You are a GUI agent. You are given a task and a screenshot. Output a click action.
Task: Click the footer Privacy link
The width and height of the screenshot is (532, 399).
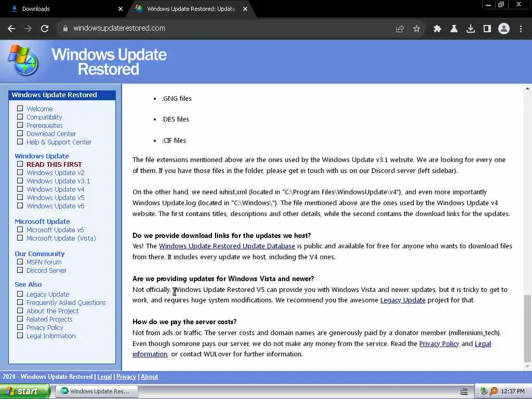pyautogui.click(x=126, y=377)
